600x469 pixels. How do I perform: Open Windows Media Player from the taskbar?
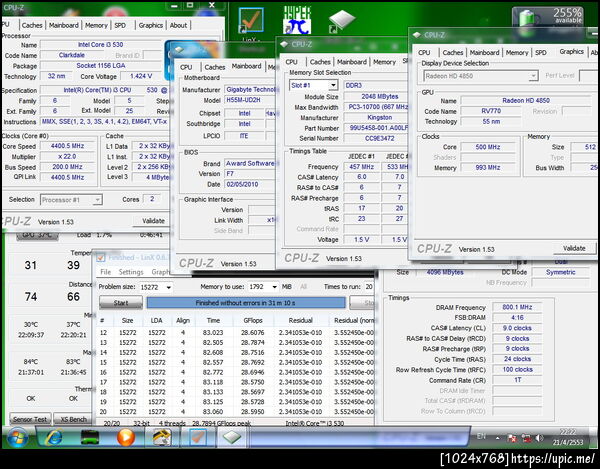pyautogui.click(x=126, y=437)
